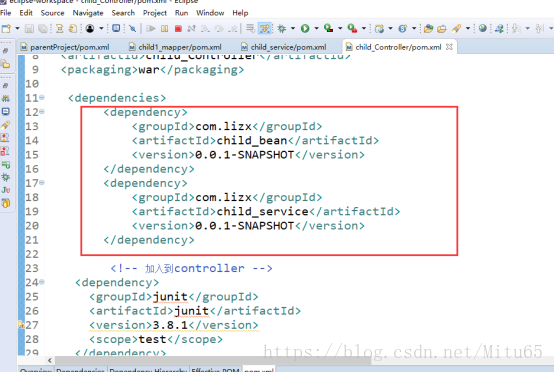554x372 pixels.
Task: Open the profile icon dropdown arrow
Action: [101, 29]
